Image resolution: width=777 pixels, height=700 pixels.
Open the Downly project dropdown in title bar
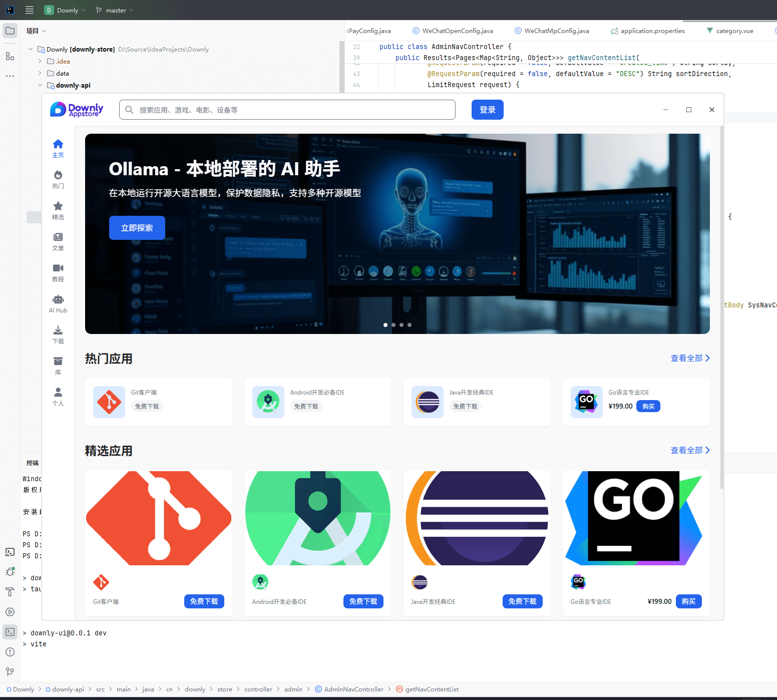(x=65, y=10)
